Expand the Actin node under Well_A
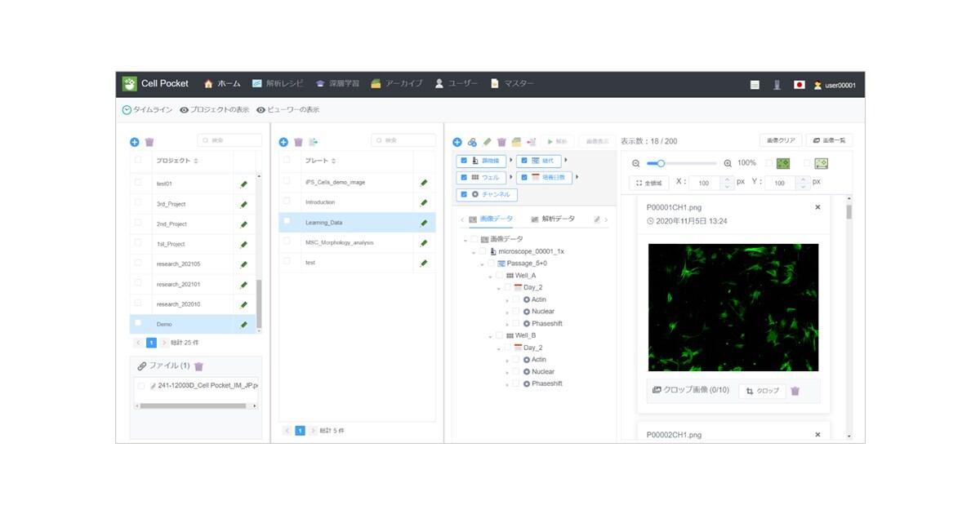This screenshot has width=980, height=514. click(507, 300)
